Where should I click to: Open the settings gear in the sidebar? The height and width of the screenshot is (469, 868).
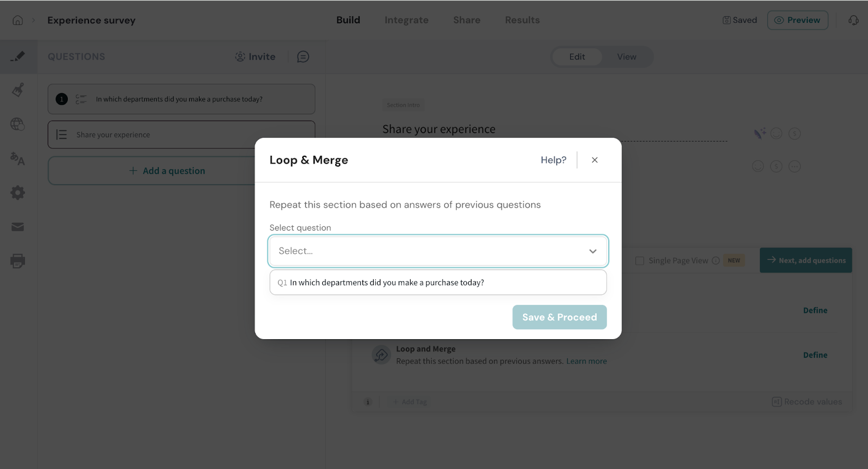click(18, 193)
